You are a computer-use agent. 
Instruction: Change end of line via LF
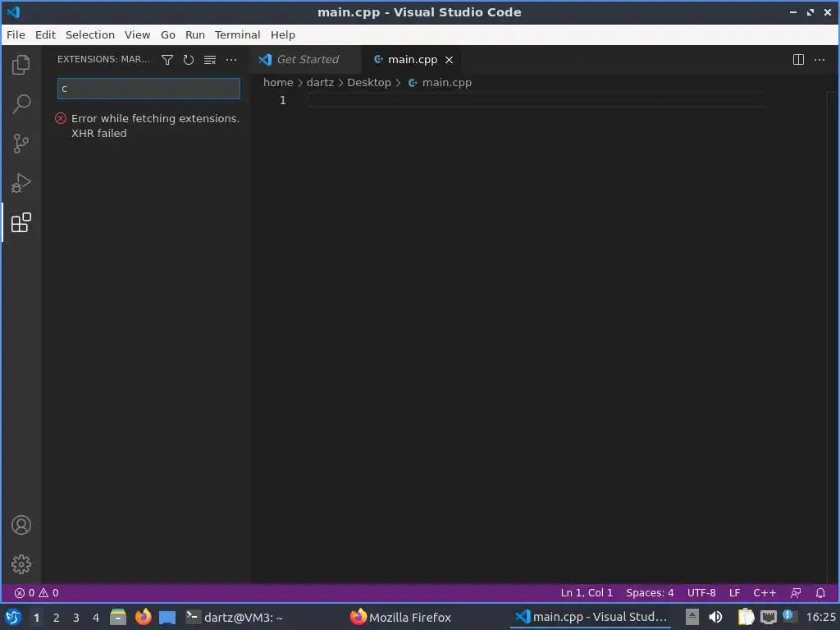coord(734,592)
